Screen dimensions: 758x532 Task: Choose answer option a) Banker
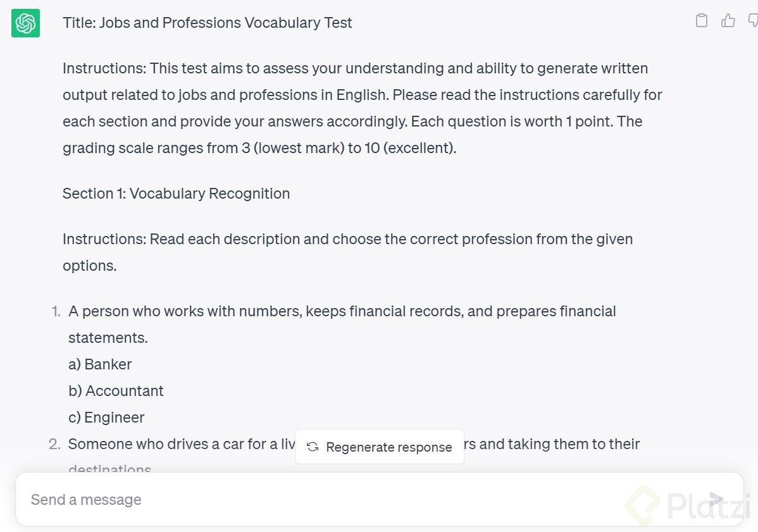(100, 364)
